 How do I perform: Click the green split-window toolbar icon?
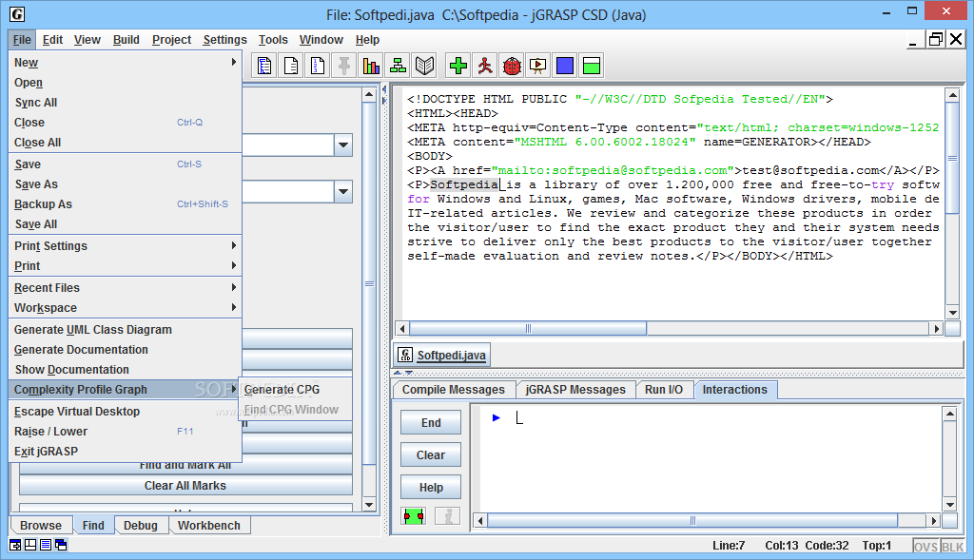point(592,66)
